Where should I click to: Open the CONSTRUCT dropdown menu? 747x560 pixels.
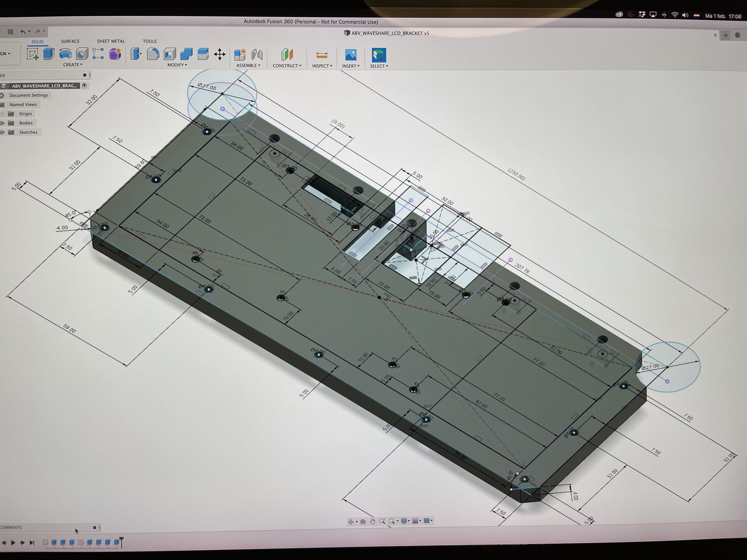point(287,66)
